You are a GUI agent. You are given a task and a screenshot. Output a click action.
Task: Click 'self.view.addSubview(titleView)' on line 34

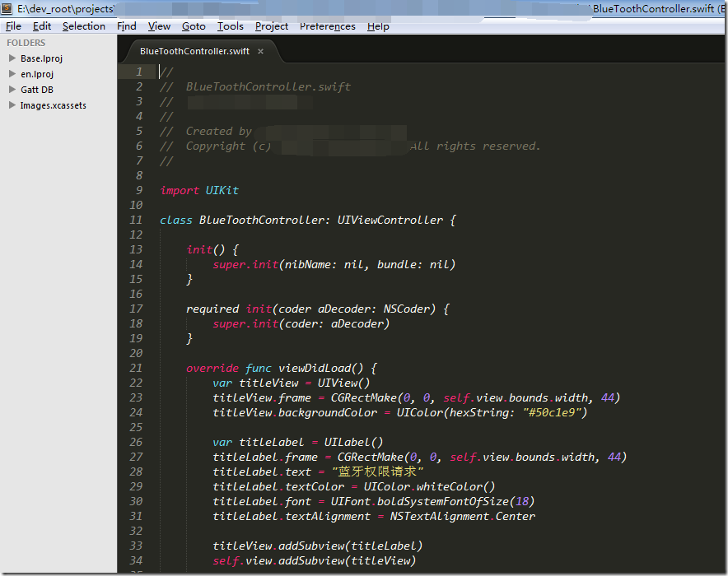315,561
